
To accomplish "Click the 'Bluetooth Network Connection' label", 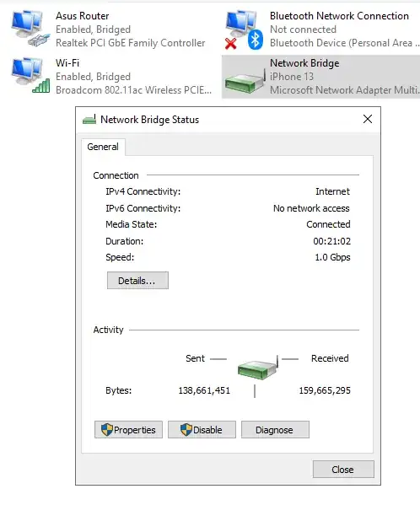I will point(339,16).
